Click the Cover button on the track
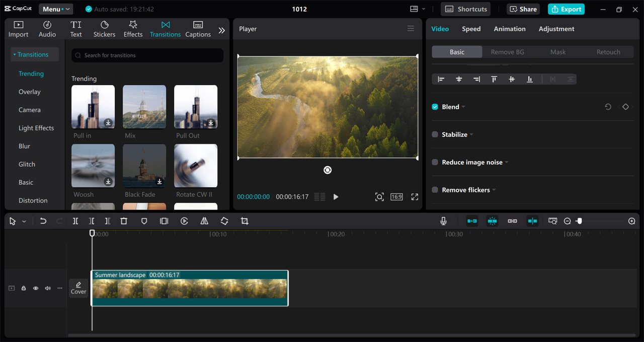The height and width of the screenshot is (342, 644). point(78,288)
